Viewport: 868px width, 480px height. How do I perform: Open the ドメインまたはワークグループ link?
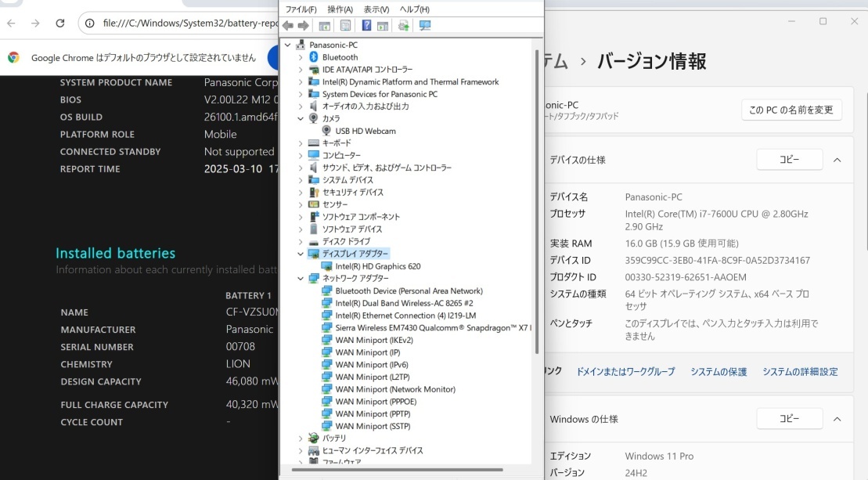625,371
